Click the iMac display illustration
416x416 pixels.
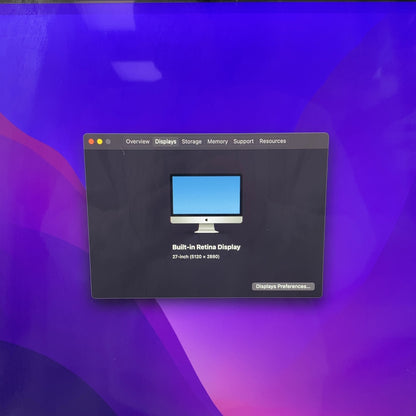[x=206, y=204]
